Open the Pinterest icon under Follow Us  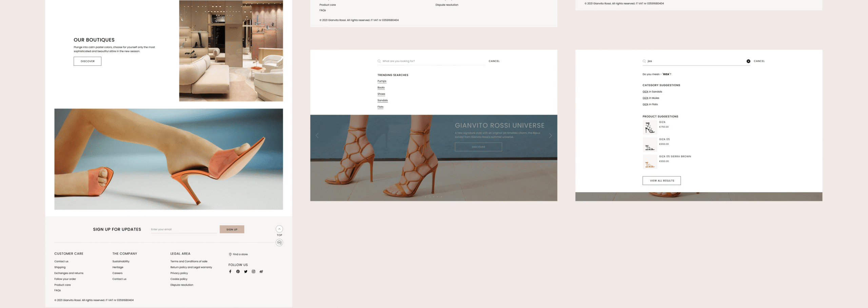pyautogui.click(x=238, y=271)
